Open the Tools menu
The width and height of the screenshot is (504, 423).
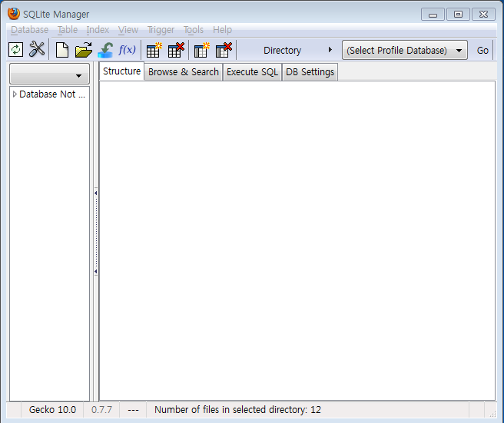click(x=194, y=30)
